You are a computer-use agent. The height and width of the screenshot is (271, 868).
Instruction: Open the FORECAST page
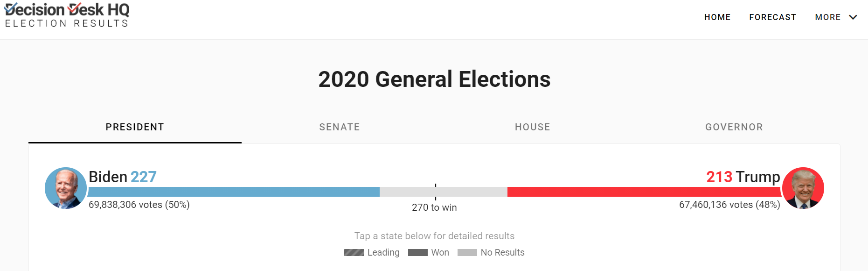[773, 17]
